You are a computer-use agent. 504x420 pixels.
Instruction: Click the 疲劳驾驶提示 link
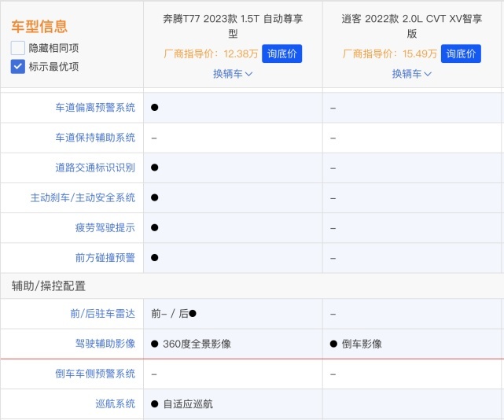coord(105,227)
